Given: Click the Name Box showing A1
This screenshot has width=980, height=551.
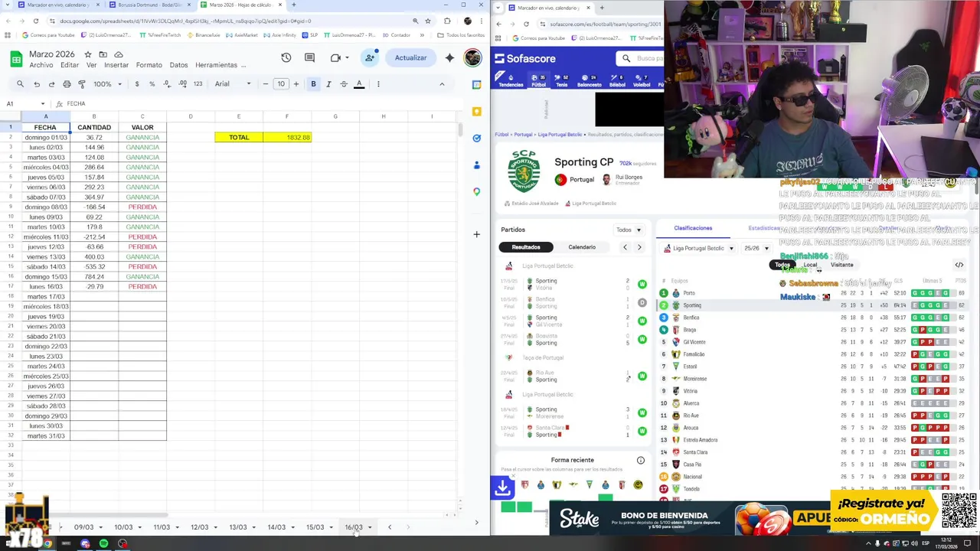Looking at the screenshot, I should tap(24, 103).
